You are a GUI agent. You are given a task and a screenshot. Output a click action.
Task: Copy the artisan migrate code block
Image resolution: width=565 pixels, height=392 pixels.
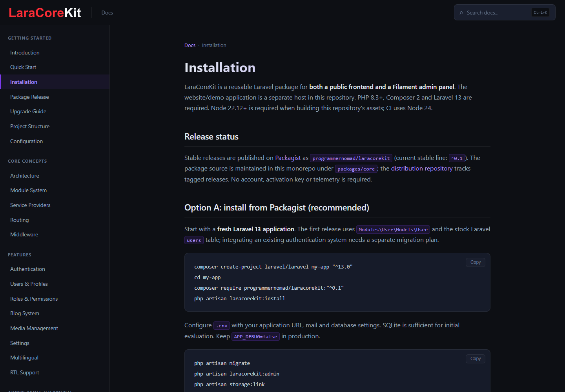point(476,359)
